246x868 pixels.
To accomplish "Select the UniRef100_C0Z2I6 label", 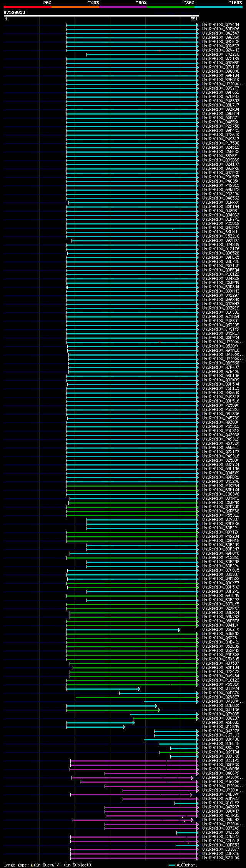I will pyautogui.click(x=221, y=54).
